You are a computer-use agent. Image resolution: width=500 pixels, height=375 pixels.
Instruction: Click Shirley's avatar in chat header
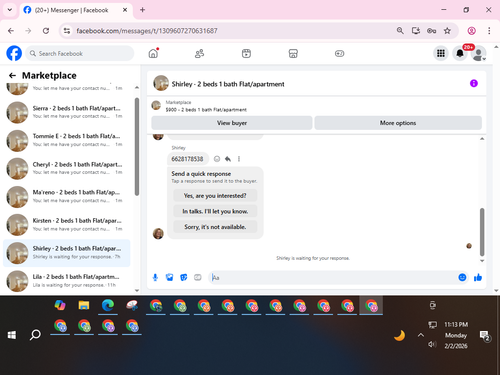[161, 83]
